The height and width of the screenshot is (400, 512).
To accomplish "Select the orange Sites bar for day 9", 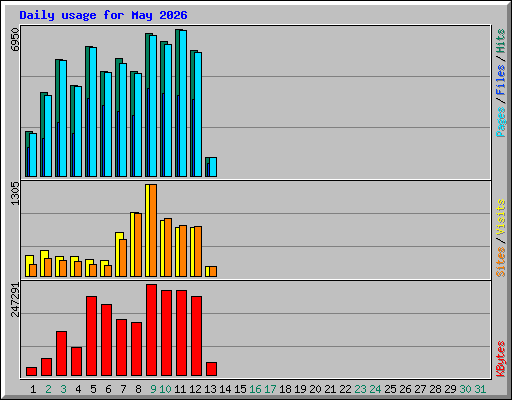I will click(153, 230).
